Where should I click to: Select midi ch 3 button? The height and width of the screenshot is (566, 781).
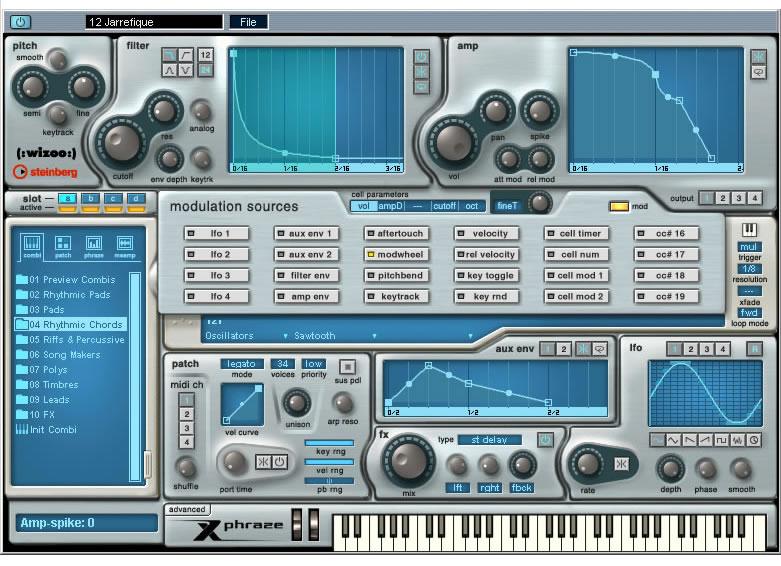(x=186, y=428)
